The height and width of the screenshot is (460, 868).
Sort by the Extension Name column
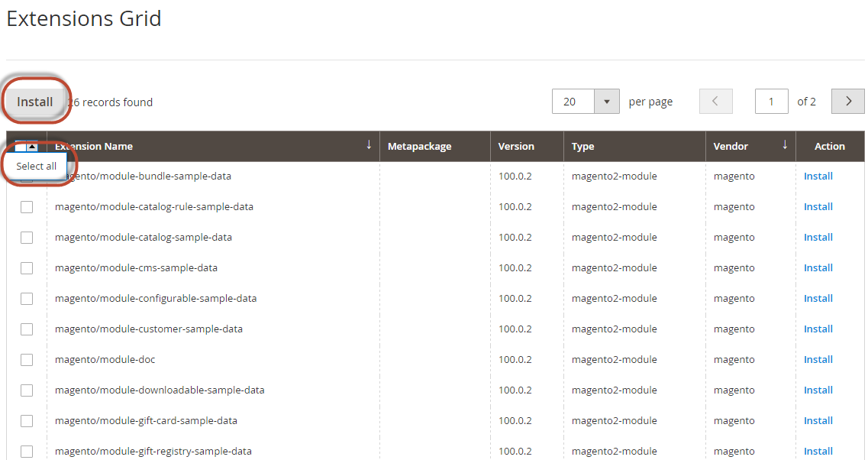click(x=213, y=146)
